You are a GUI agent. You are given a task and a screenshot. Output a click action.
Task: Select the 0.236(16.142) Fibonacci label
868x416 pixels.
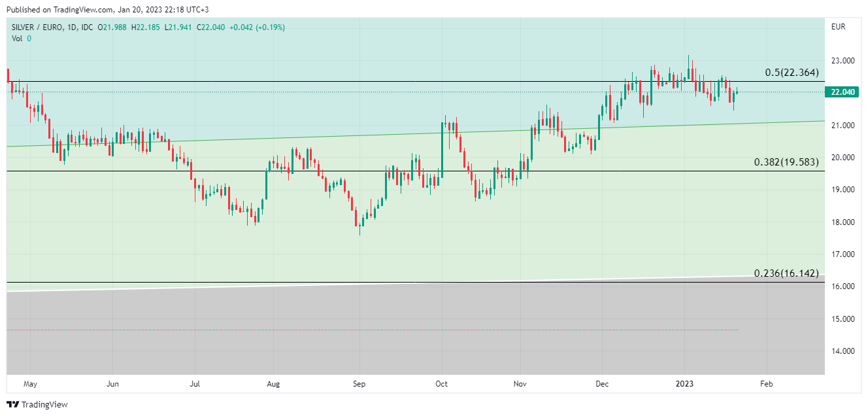786,273
